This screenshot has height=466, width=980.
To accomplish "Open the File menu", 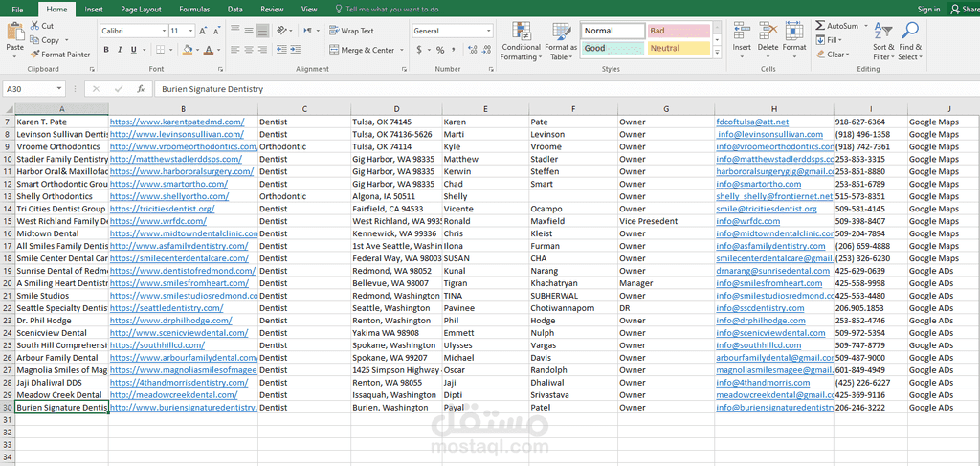I will point(17,9).
